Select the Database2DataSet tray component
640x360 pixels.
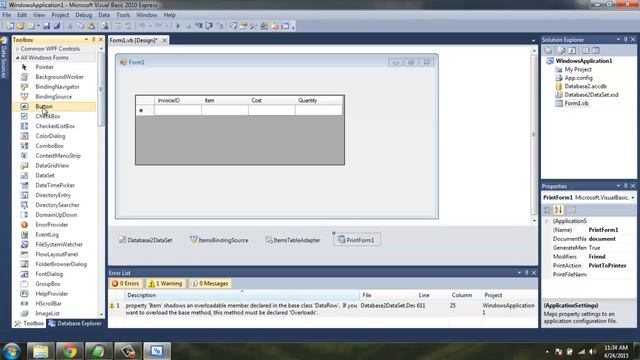tap(145, 240)
